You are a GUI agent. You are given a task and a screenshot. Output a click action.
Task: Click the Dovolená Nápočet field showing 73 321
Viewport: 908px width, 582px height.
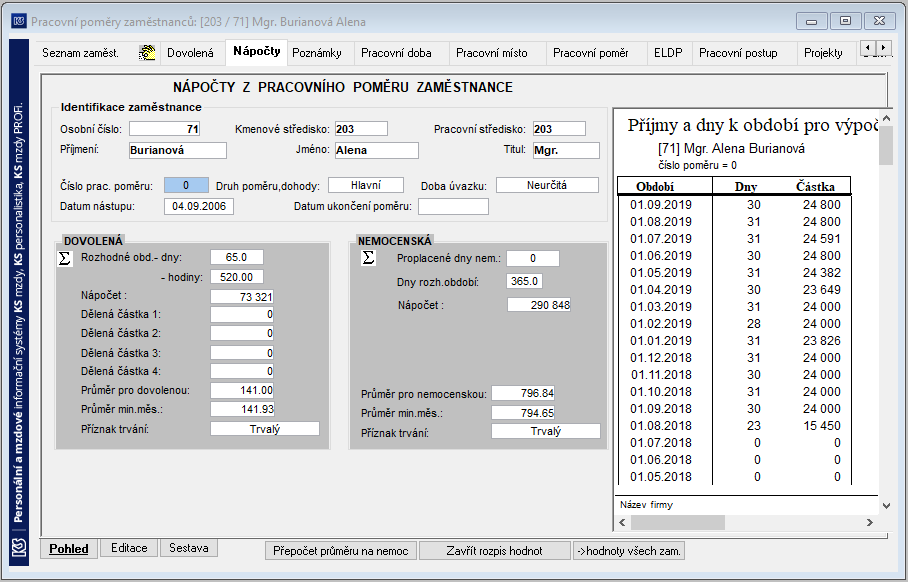coord(241,297)
